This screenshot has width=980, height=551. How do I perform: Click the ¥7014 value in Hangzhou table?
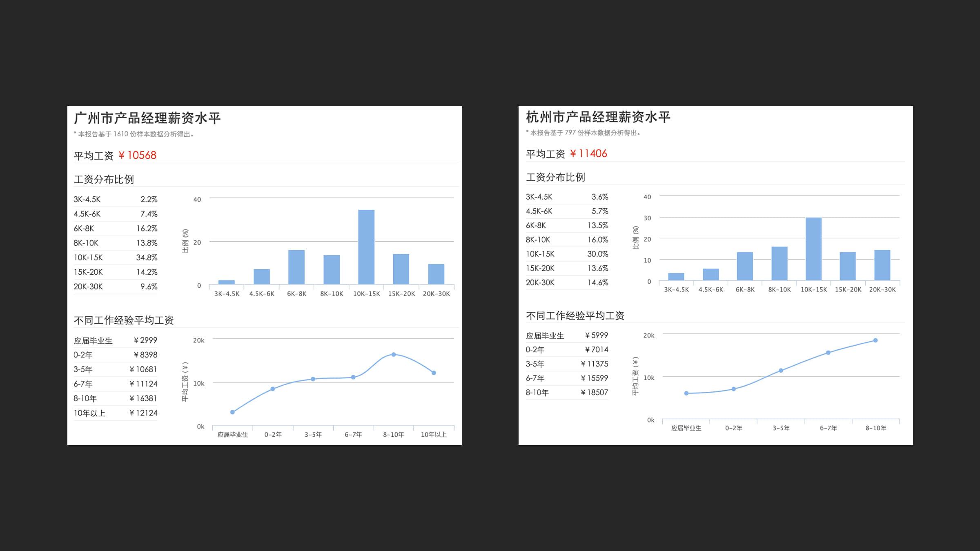(597, 350)
